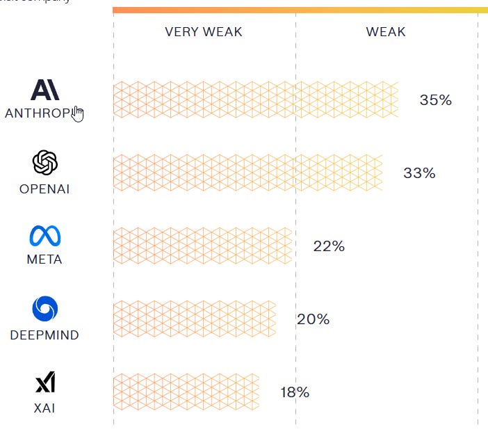Click Anthropic's 35% score label
This screenshot has height=448, width=488.
pyautogui.click(x=436, y=100)
